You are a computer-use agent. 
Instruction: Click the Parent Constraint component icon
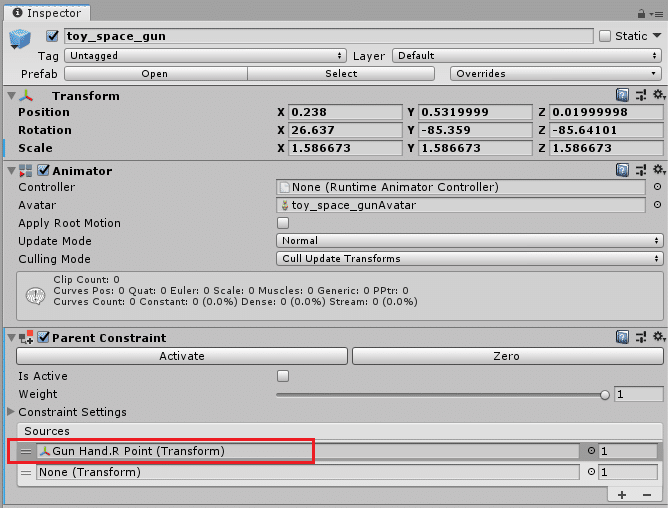pyautogui.click(x=26, y=338)
